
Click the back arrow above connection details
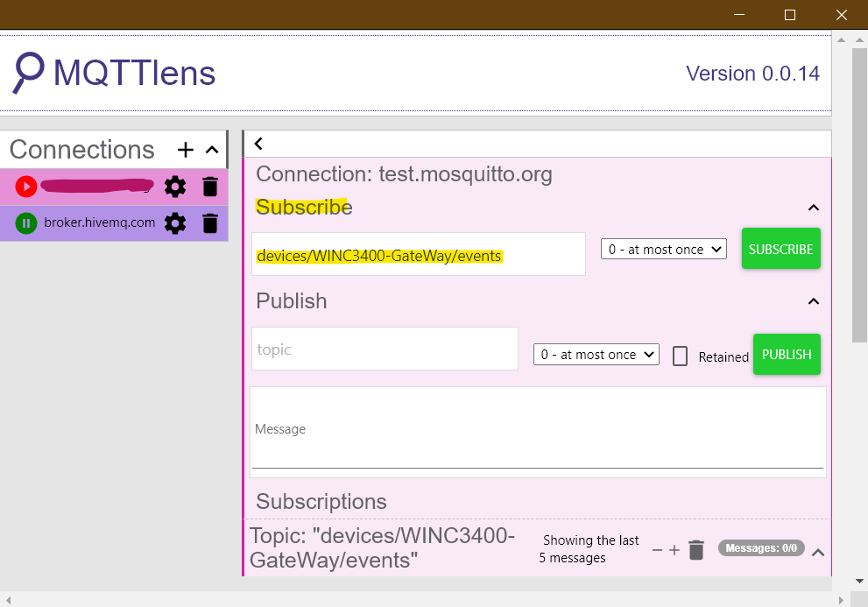[x=258, y=144]
